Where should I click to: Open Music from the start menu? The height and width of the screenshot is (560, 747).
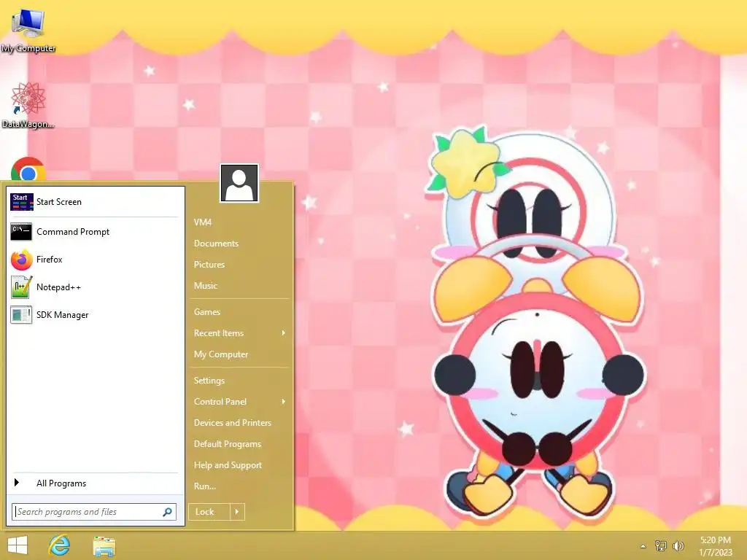click(x=205, y=286)
